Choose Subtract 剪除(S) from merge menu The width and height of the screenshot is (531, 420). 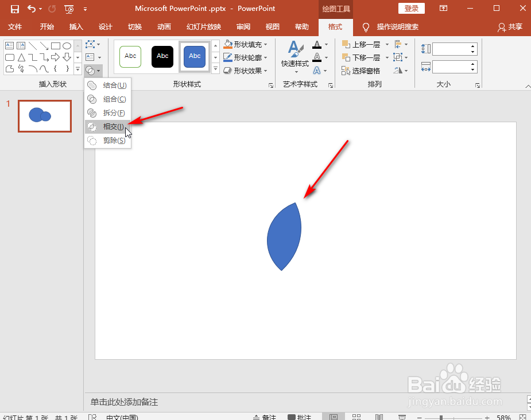108,140
